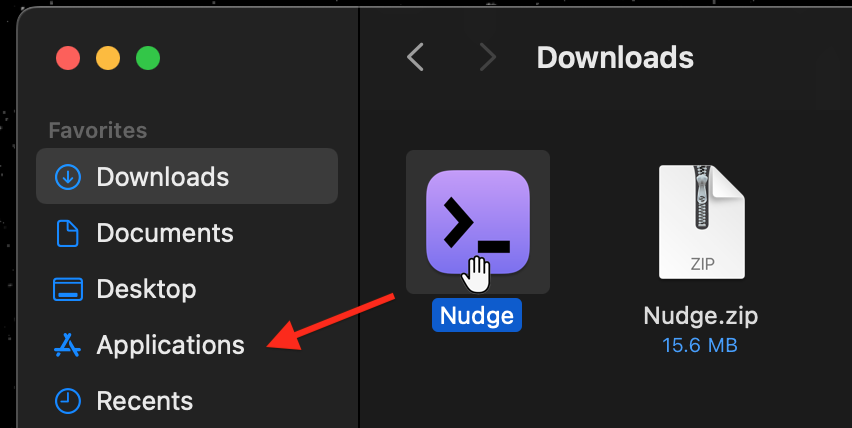Click the Recents clock icon
This screenshot has height=428, width=852.
click(x=68, y=401)
